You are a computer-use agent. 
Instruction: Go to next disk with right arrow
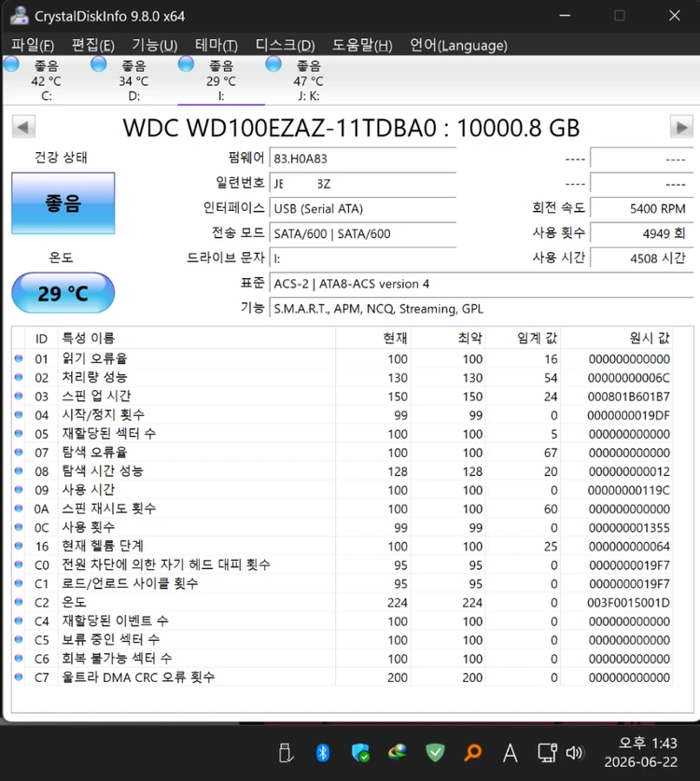[681, 127]
